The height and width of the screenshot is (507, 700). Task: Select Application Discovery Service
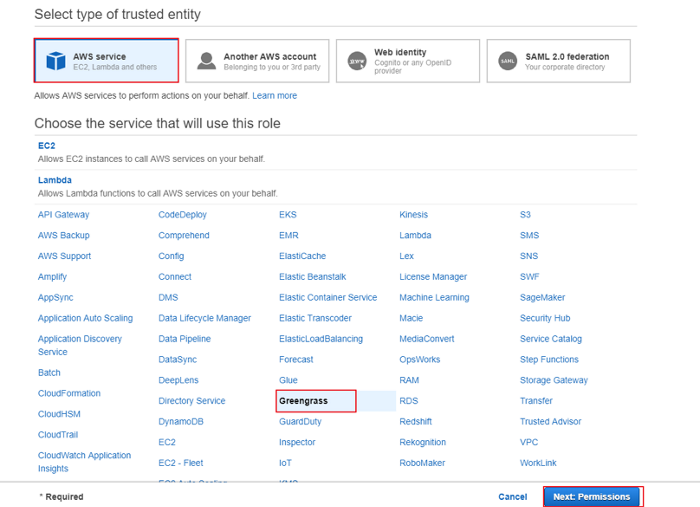click(x=79, y=345)
